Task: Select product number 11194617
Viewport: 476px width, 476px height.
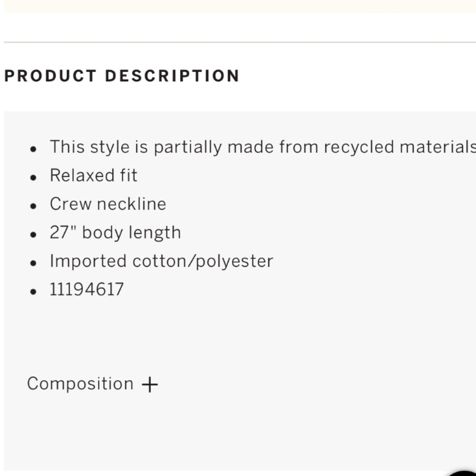Action: click(87, 289)
